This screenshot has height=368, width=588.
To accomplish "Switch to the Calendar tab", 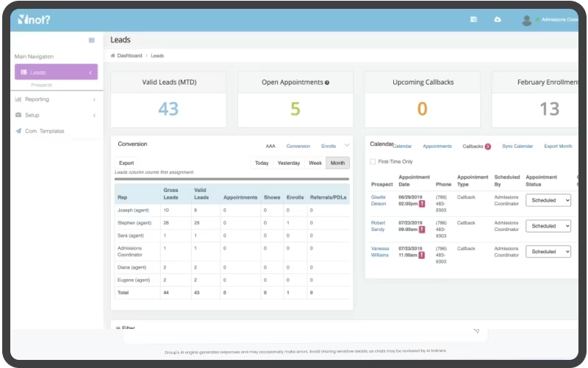I will (402, 146).
